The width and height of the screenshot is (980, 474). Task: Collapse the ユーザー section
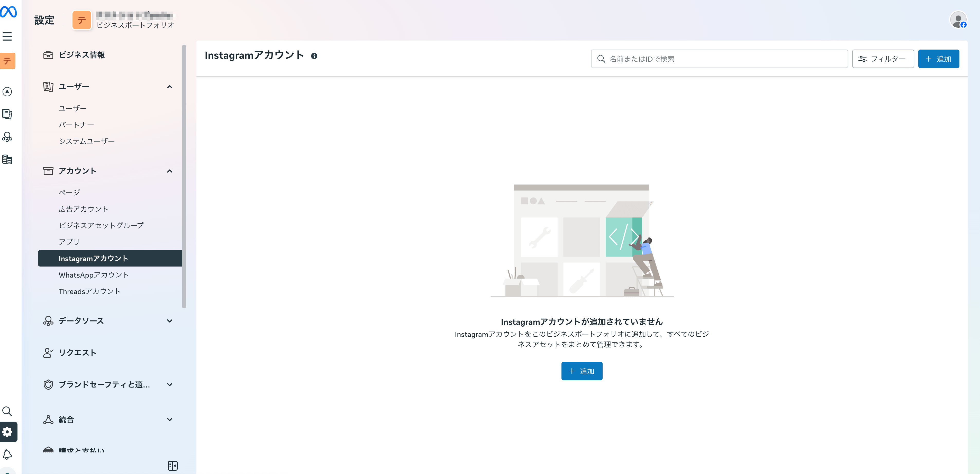170,87
